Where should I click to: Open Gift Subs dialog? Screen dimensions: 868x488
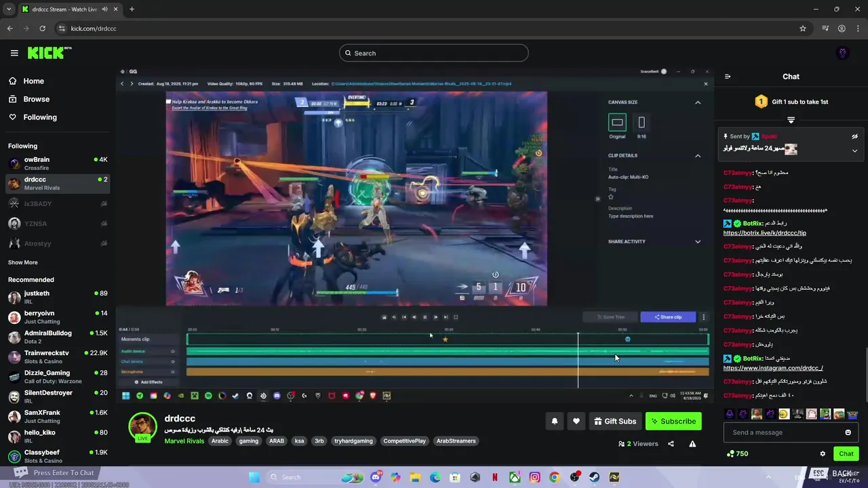(615, 421)
